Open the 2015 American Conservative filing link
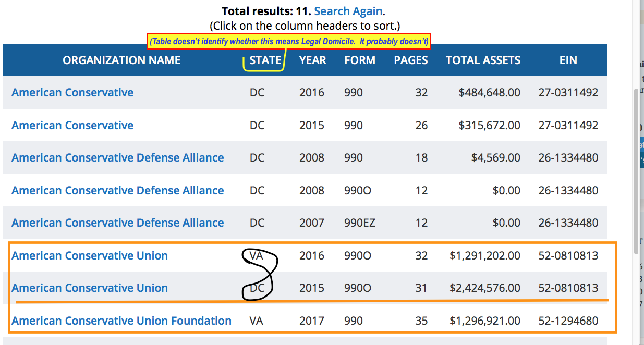This screenshot has height=345, width=644. point(72,126)
